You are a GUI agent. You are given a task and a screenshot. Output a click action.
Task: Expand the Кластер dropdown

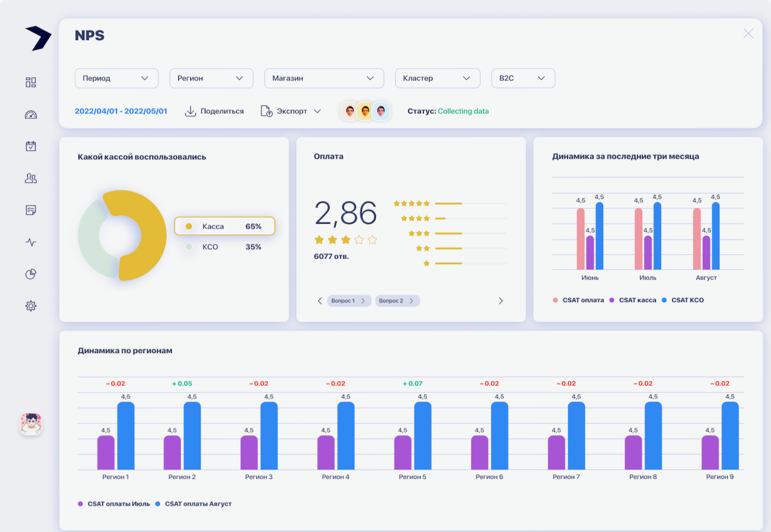(437, 78)
